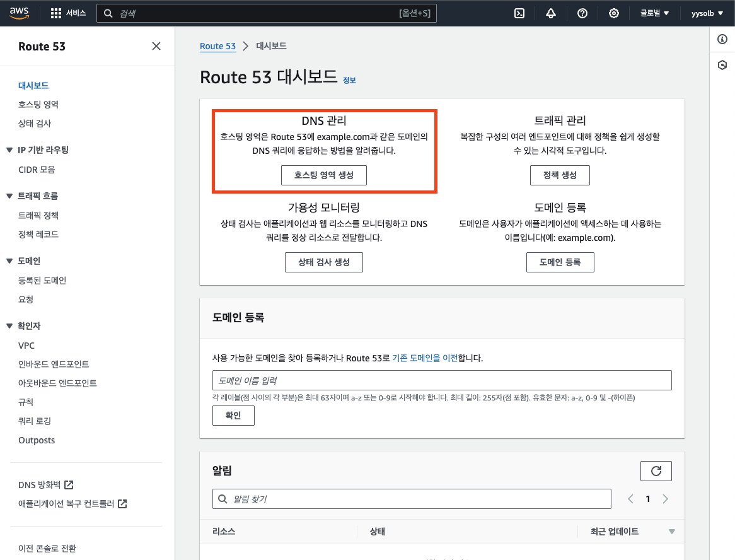Screen dimensions: 735x560
Task: Click 이전 콘솔로 전환 link
Action: [x=47, y=548]
